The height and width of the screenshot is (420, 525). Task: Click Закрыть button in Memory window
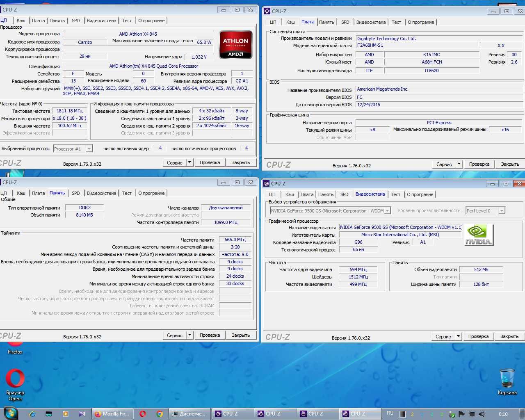(241, 335)
